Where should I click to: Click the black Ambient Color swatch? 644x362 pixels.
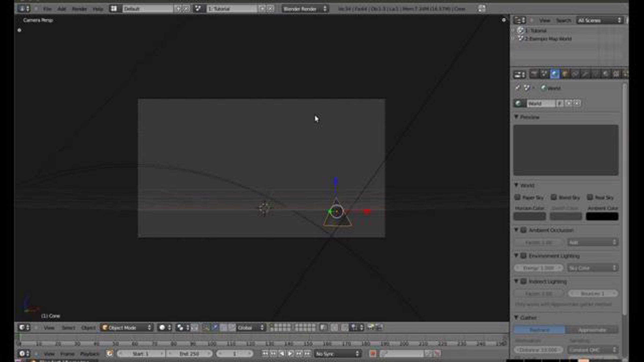(602, 216)
